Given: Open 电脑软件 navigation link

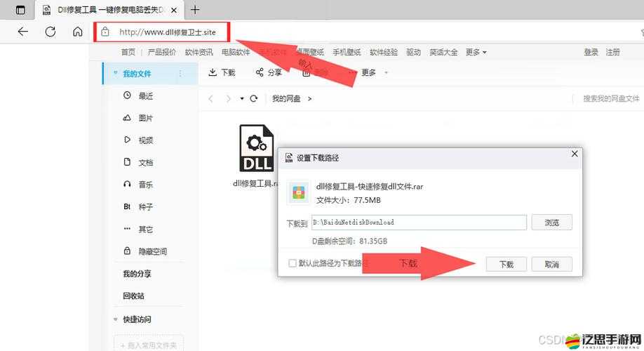Looking at the screenshot, I should point(236,52).
